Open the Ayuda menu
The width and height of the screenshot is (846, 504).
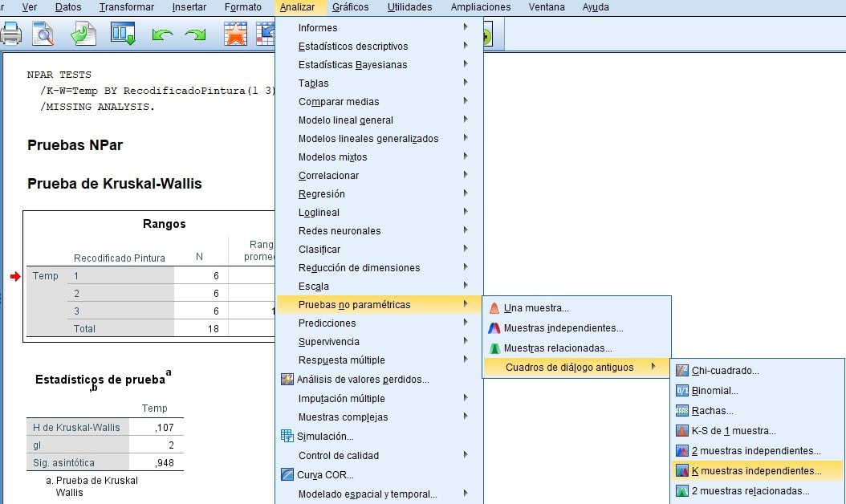click(x=596, y=7)
